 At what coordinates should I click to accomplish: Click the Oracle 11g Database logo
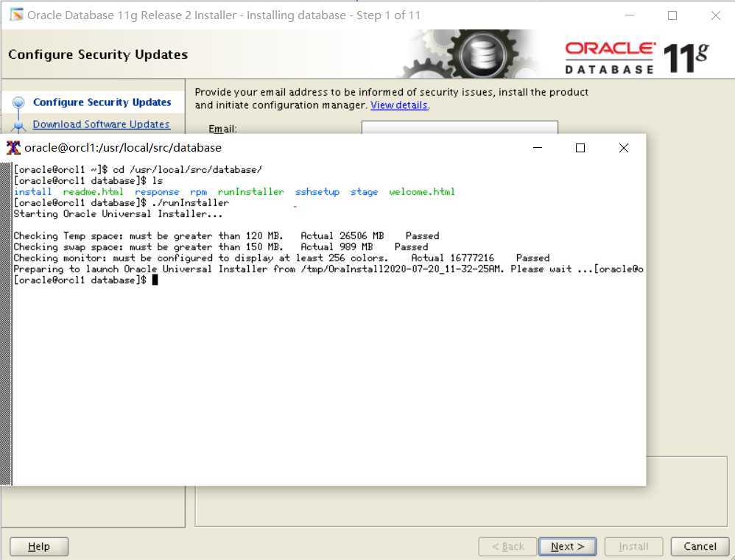(636, 57)
